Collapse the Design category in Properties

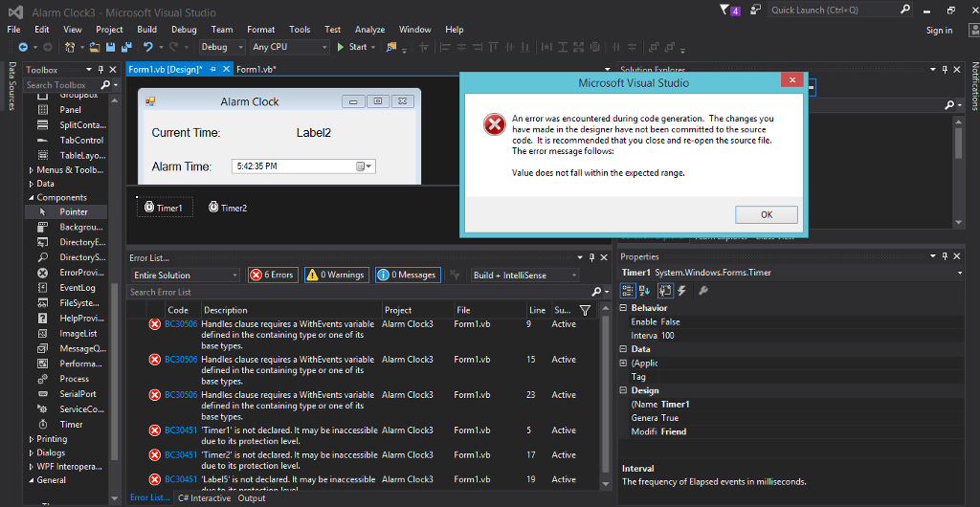click(623, 390)
